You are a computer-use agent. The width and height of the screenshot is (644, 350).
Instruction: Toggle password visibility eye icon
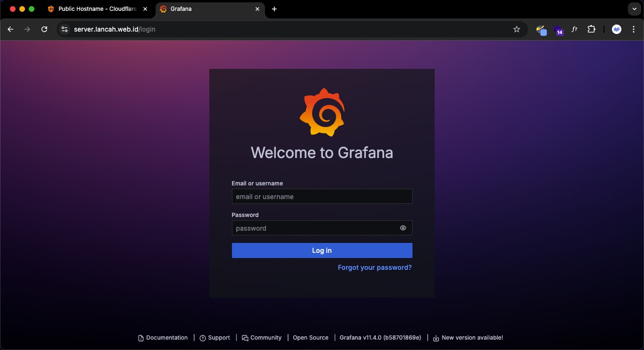tap(403, 228)
